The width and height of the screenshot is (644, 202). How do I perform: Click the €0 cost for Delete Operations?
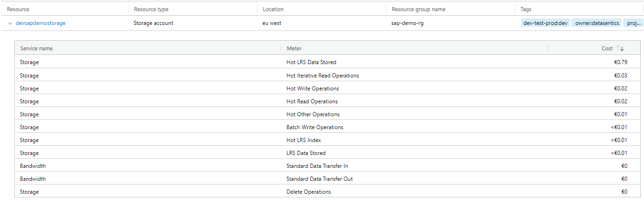[x=624, y=191]
